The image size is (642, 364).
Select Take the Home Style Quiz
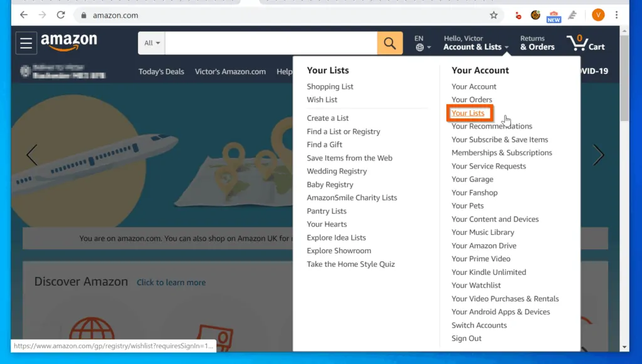[x=350, y=264]
